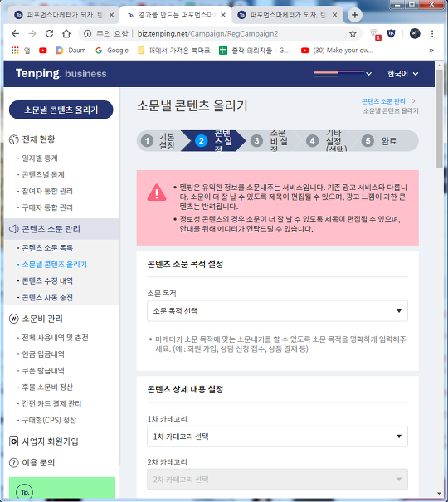
Task: Open the browser home page icon
Action: pos(66,33)
